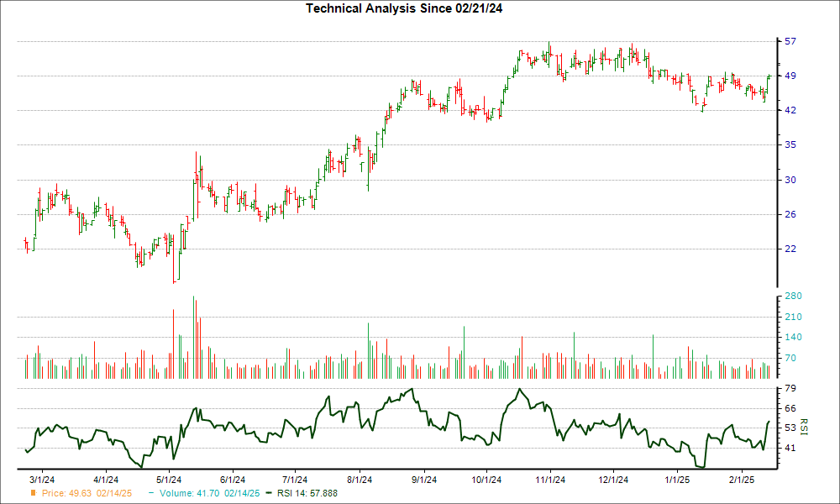
Task: Click the 280 volume axis label
Action: (x=794, y=297)
